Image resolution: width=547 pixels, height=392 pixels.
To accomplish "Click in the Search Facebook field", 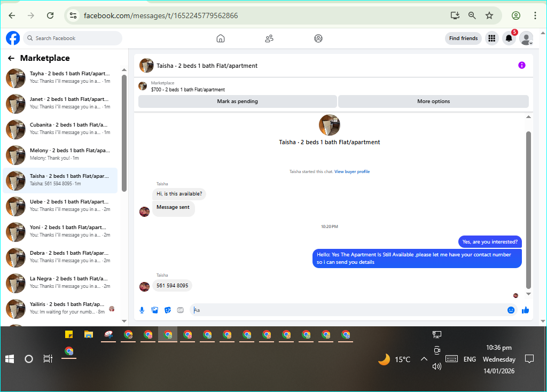I will pyautogui.click(x=73, y=38).
